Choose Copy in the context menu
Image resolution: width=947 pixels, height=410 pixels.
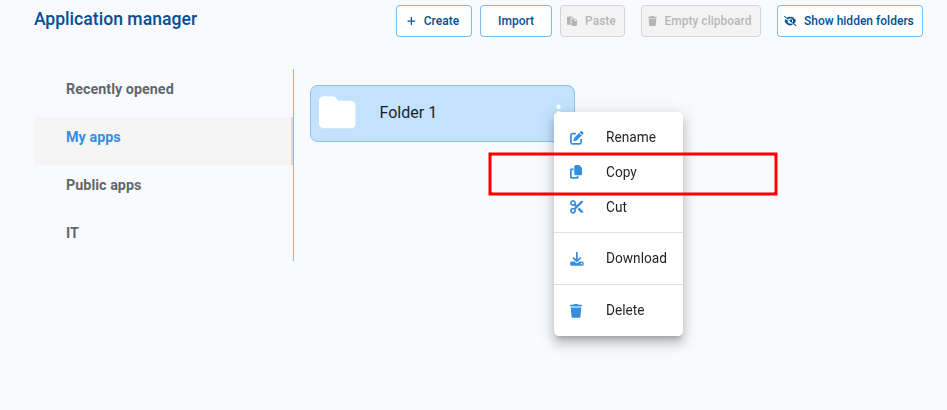point(621,172)
